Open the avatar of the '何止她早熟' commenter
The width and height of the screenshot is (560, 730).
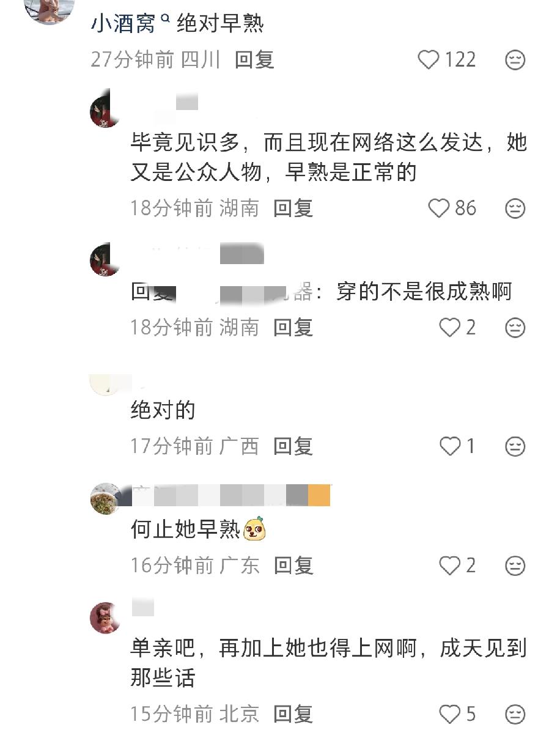tap(105, 499)
